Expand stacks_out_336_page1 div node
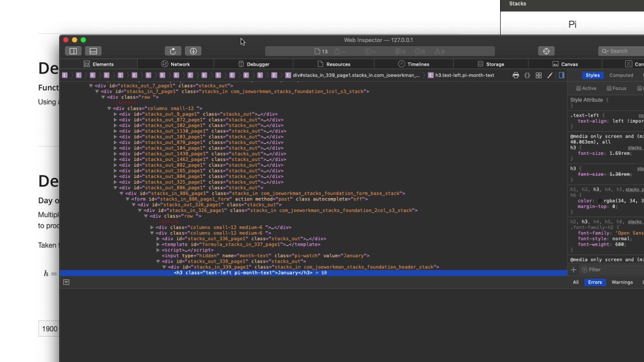Screen dimensions: 644x362 (x=158, y=239)
